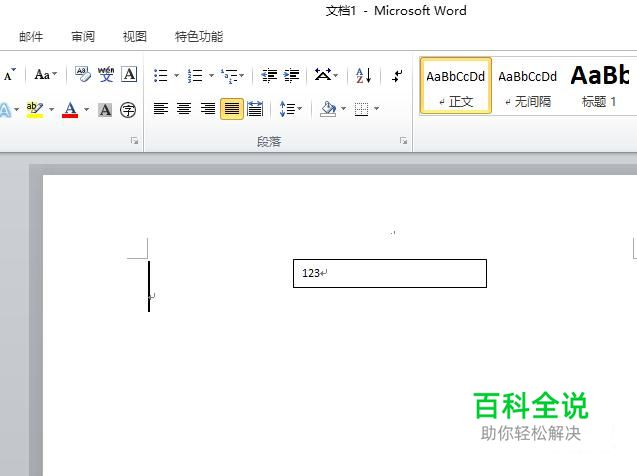Click Increase Indent icon
Viewport: 637px width, 476px height.
click(292, 76)
